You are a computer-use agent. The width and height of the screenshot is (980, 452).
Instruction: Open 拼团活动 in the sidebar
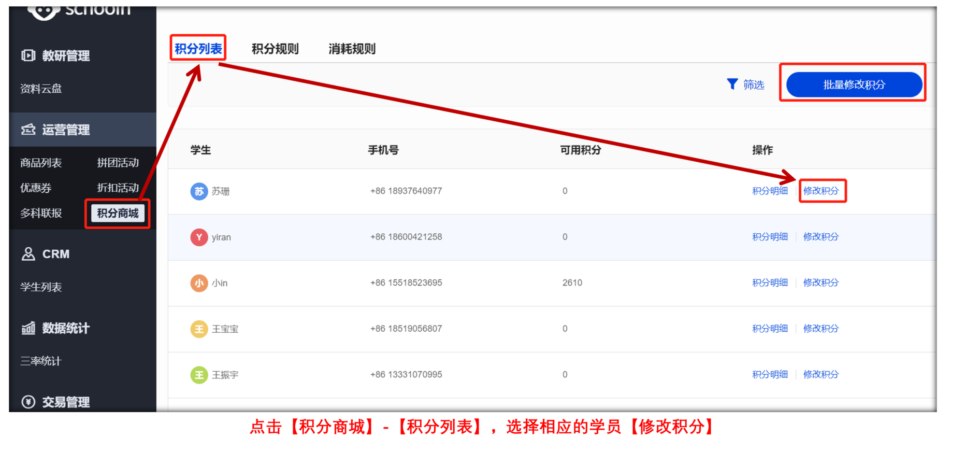point(118,163)
